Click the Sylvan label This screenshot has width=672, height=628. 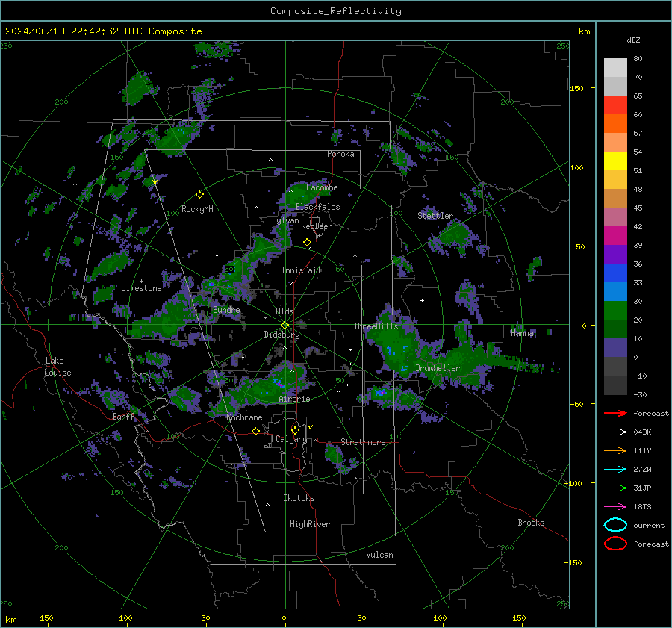point(285,220)
